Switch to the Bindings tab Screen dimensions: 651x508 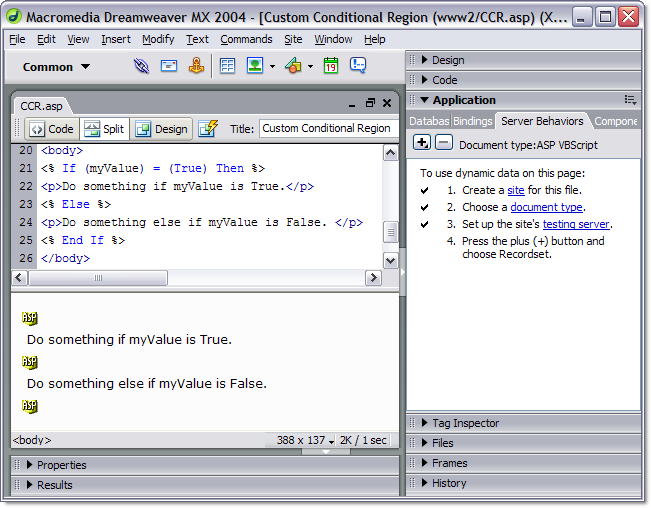(472, 121)
